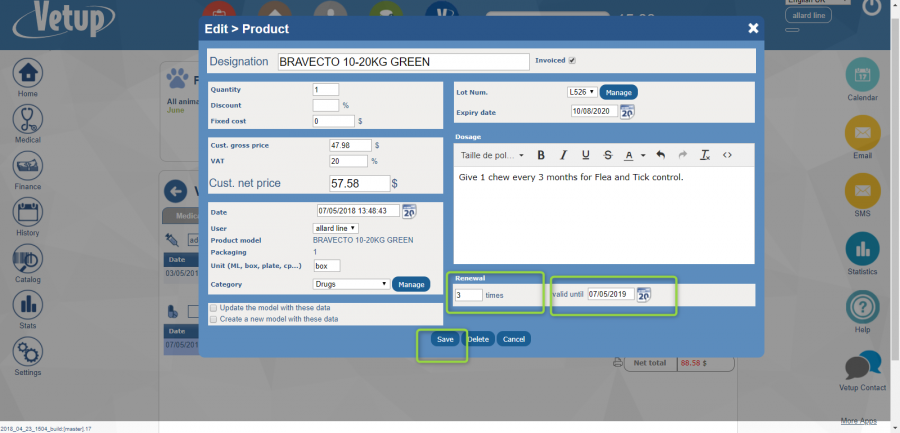The image size is (900, 433).
Task: Open calendar picker next to valid until
Action: 644,295
